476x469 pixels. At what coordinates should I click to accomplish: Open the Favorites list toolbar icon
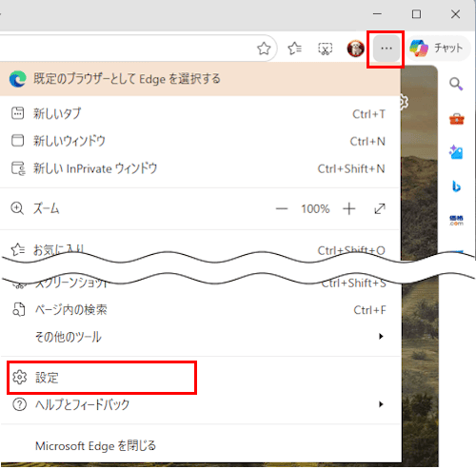click(x=295, y=49)
